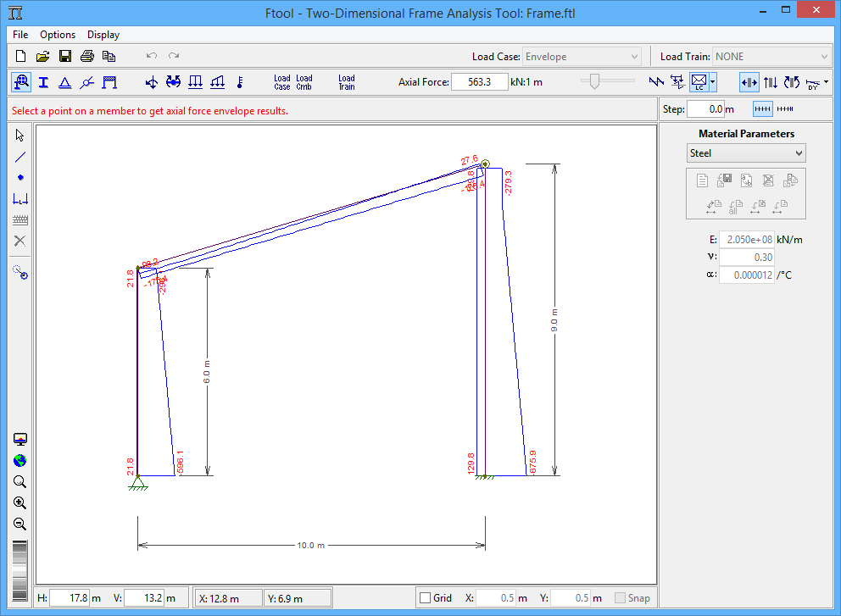Click the Load Case button
The width and height of the screenshot is (841, 616).
point(282,82)
